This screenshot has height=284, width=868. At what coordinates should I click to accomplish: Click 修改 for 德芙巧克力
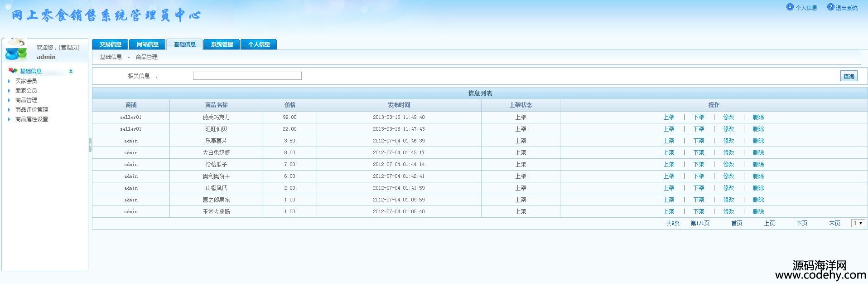click(x=728, y=118)
